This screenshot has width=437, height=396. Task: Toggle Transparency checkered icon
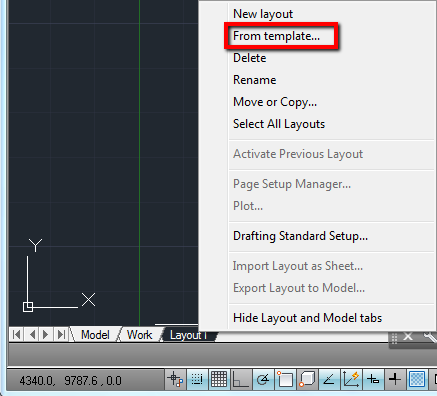pyautogui.click(x=417, y=379)
